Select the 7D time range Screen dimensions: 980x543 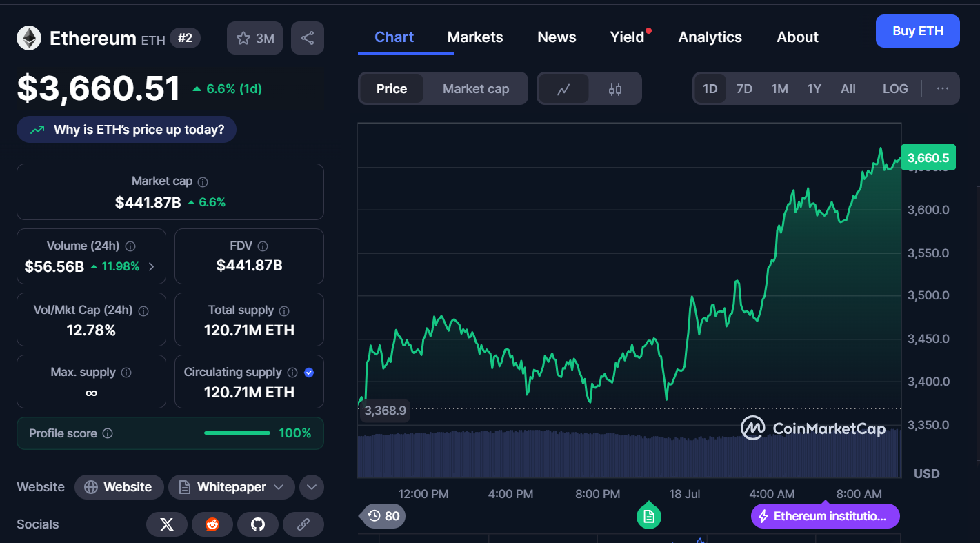coord(744,89)
